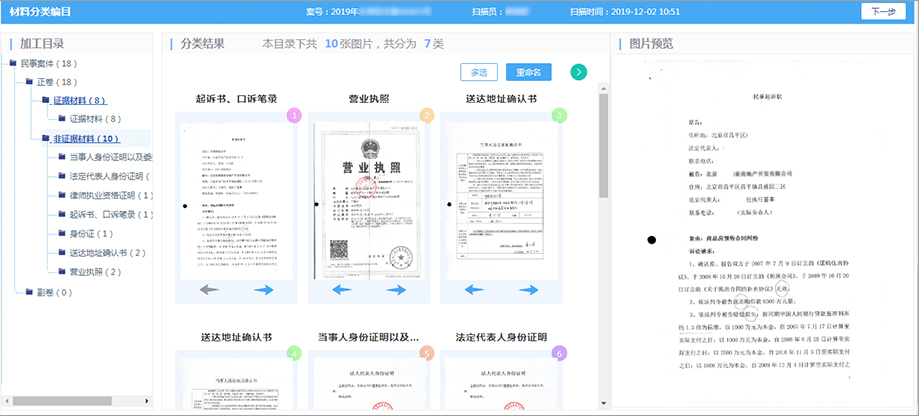Enable 多选 multi-select mode

478,72
